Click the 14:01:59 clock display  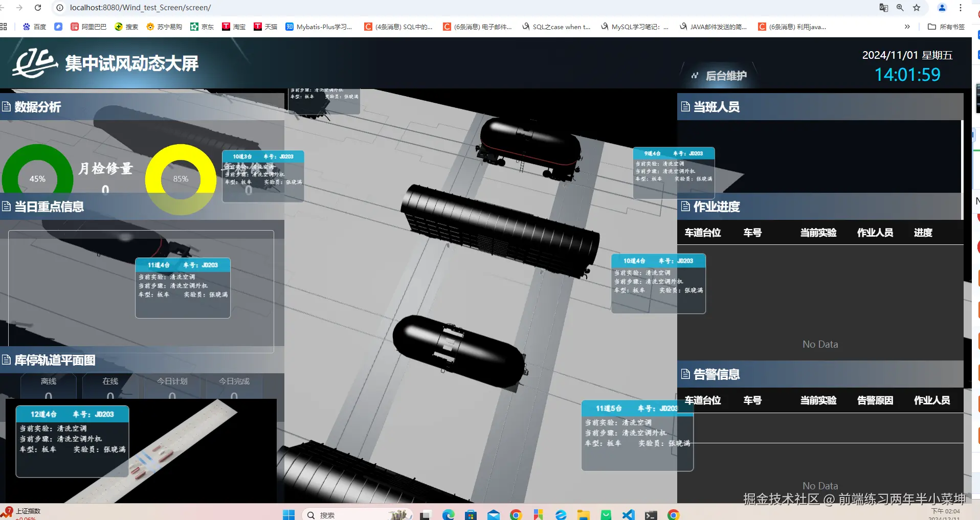(x=907, y=75)
